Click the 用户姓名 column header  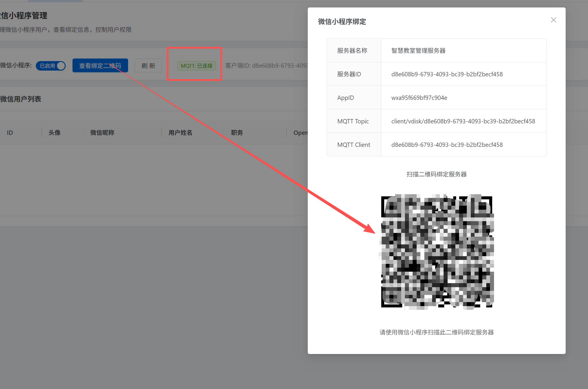click(180, 133)
